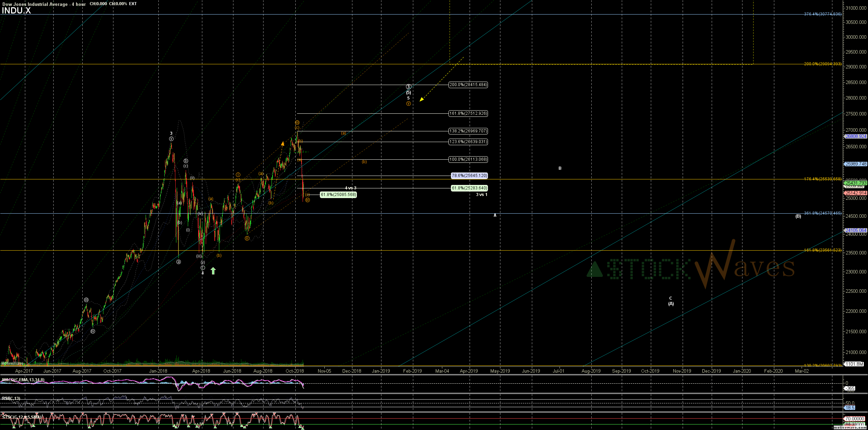
Task: Click the Apr-2017 date label
Action: pos(24,371)
